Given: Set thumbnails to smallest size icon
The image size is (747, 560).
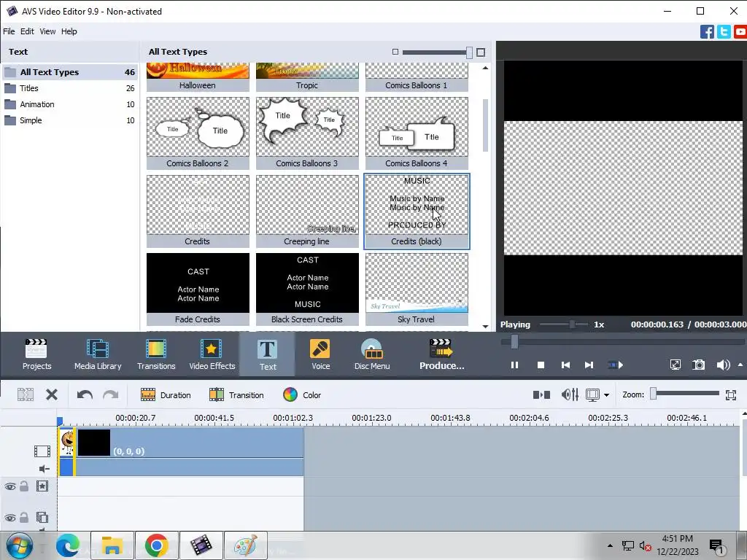Looking at the screenshot, I should [395, 52].
